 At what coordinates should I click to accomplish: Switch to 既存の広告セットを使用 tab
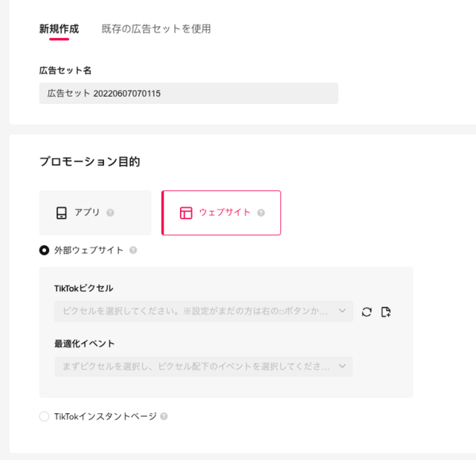(156, 29)
